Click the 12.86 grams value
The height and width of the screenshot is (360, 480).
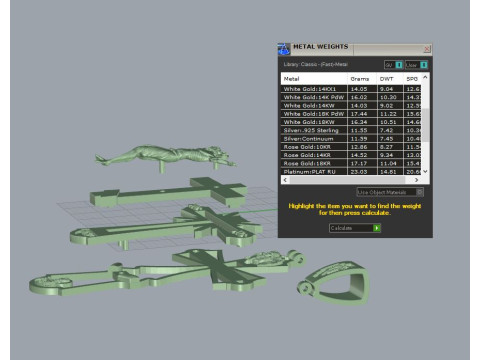359,147
